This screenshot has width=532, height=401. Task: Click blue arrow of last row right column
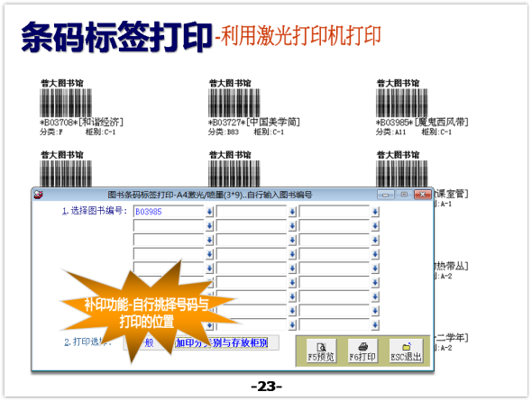coord(375,324)
